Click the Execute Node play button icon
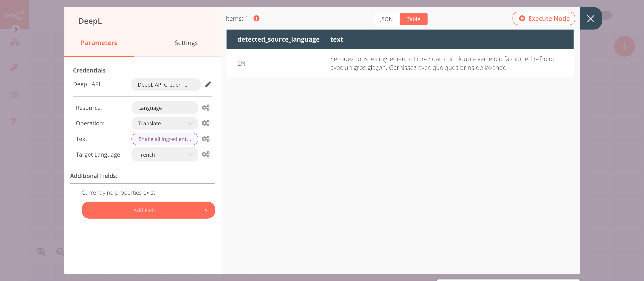Screen dimensions: 644x281 click(x=521, y=18)
